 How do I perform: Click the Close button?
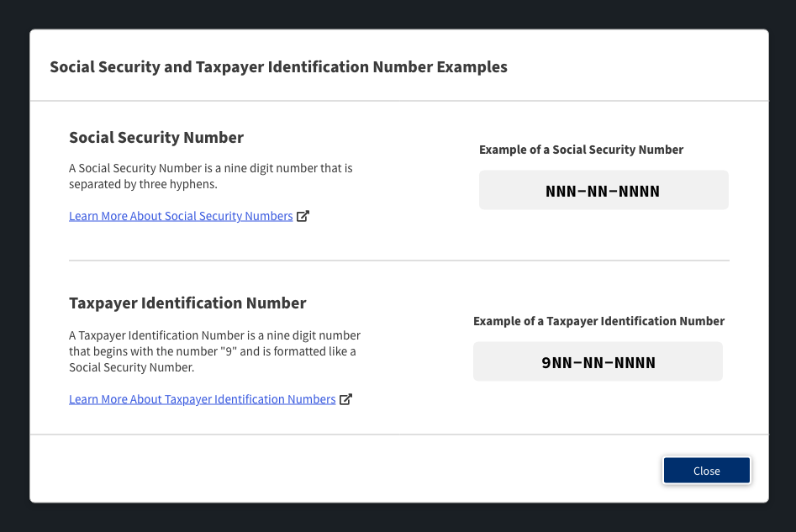point(706,471)
